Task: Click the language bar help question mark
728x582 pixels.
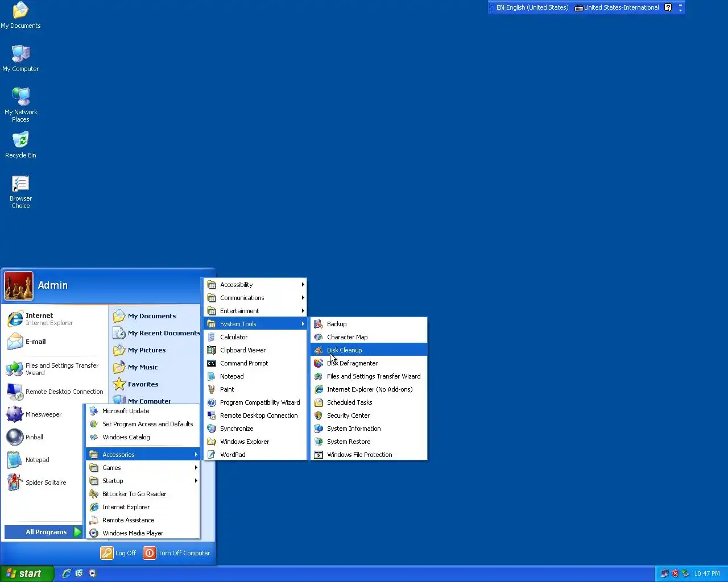Action: tap(668, 7)
